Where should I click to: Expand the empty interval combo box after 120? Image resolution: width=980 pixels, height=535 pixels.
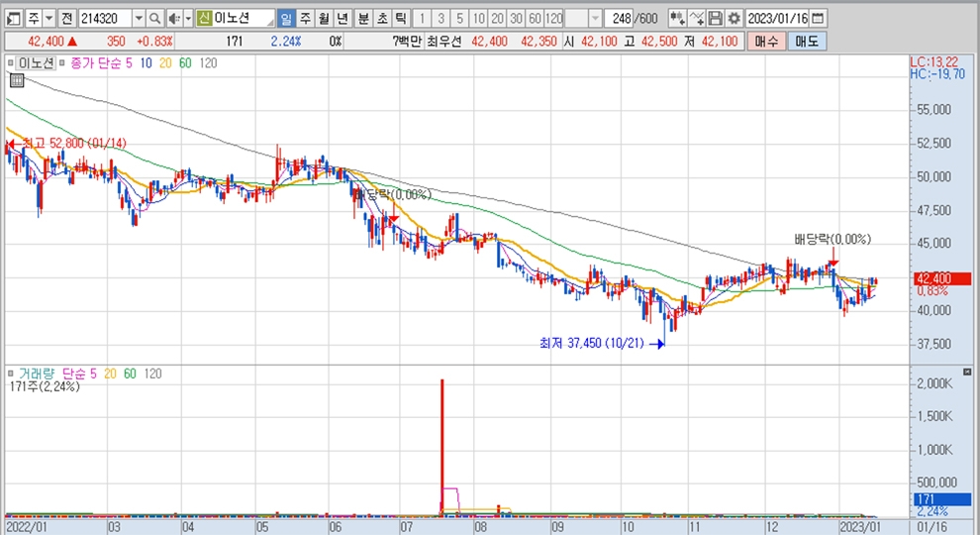(x=594, y=19)
